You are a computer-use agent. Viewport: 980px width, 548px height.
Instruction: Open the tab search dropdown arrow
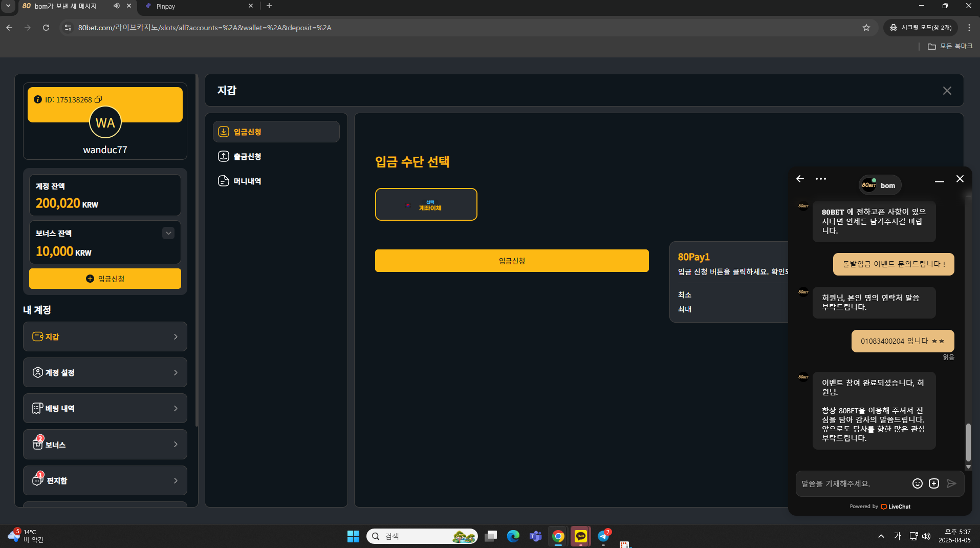[8, 6]
